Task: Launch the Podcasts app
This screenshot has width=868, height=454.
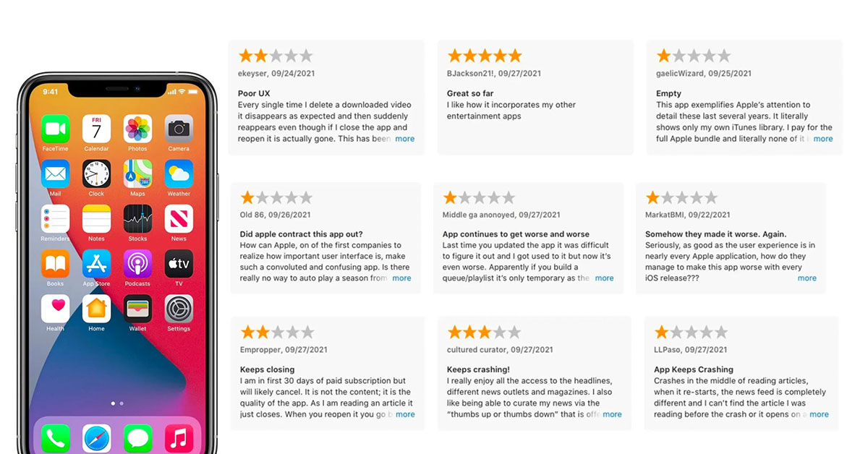Action: [137, 264]
